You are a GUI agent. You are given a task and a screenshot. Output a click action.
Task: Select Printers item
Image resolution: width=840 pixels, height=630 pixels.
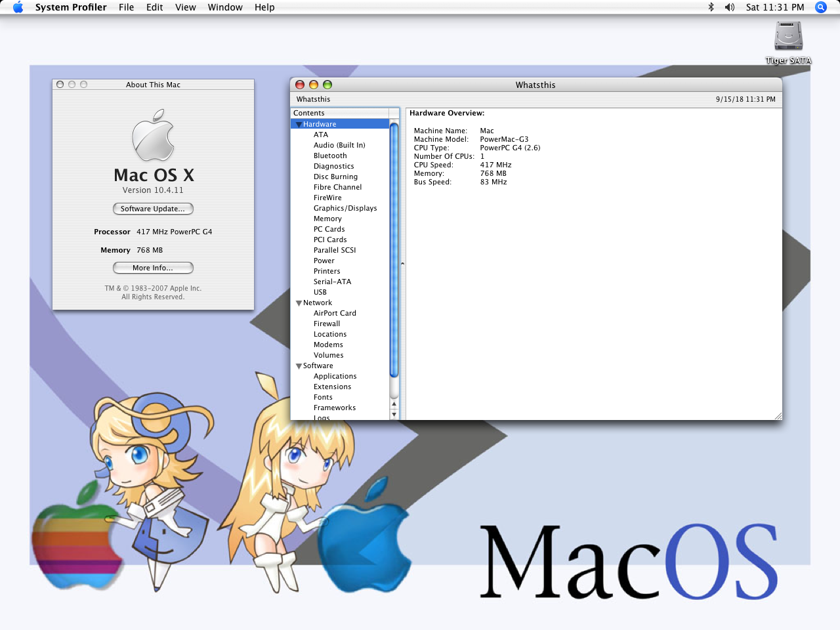coord(327,271)
